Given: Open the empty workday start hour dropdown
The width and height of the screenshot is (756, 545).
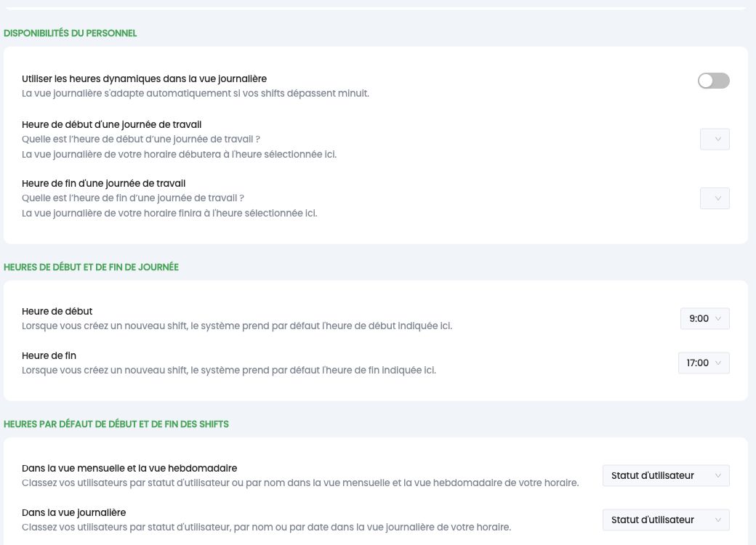Looking at the screenshot, I should coord(715,140).
